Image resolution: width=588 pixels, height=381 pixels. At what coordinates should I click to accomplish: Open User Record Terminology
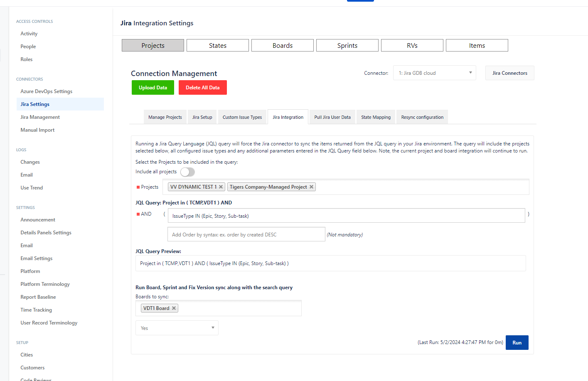pyautogui.click(x=49, y=323)
